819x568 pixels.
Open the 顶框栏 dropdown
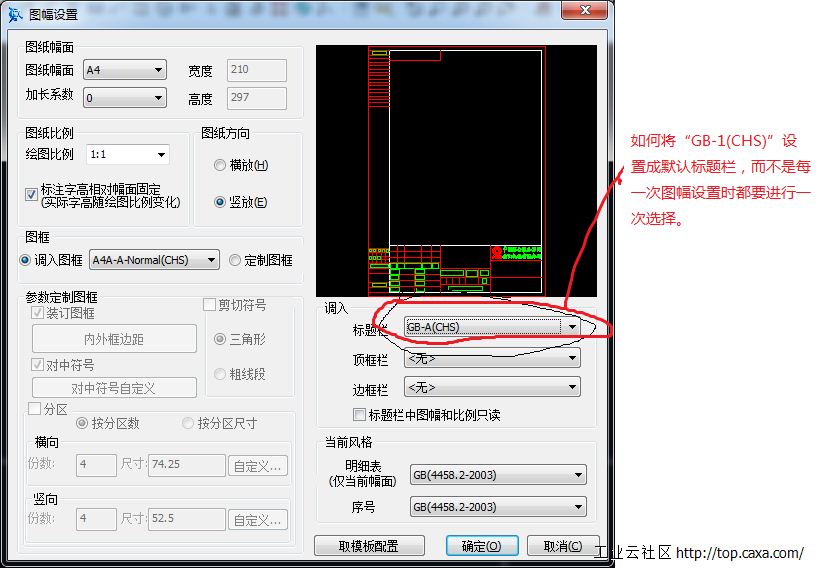492,358
